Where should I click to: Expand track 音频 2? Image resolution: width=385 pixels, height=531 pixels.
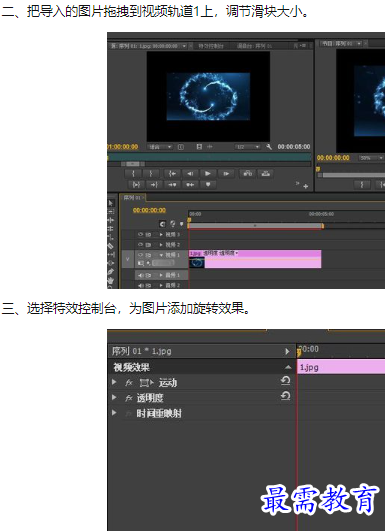(x=162, y=285)
